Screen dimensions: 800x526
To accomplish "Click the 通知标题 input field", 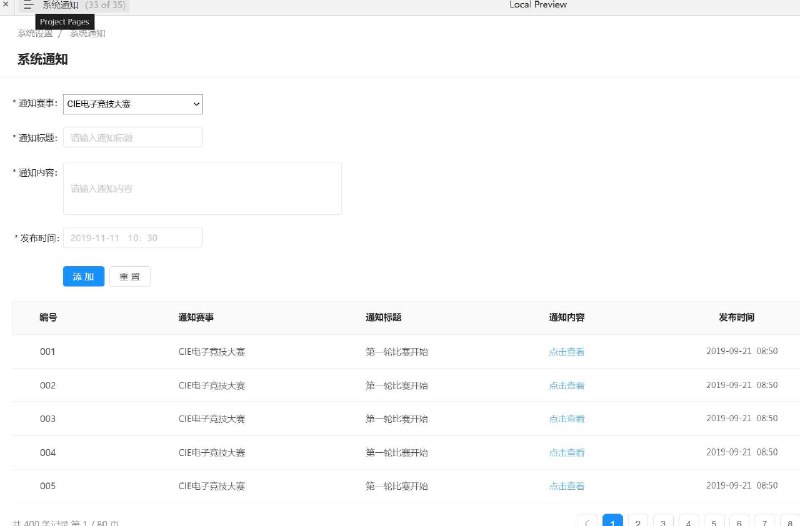I will (133, 137).
